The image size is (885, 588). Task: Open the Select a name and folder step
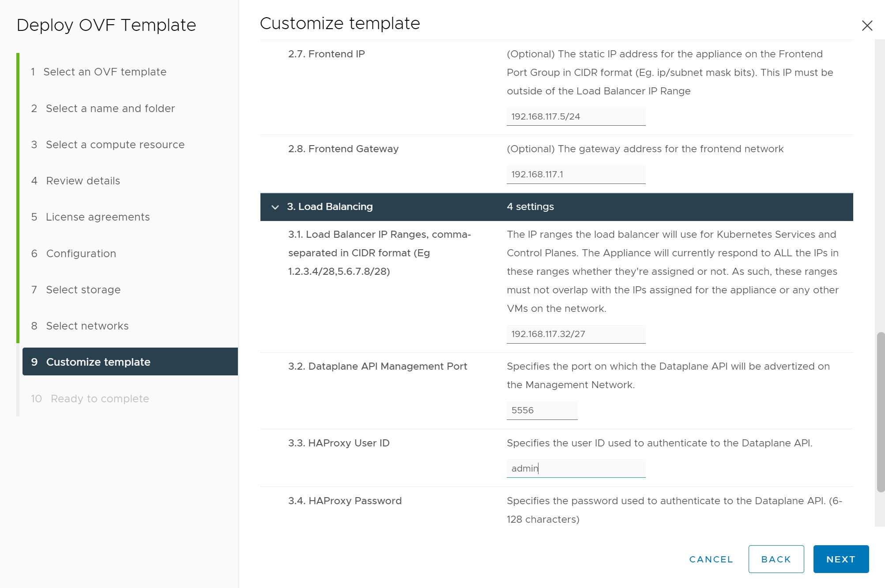click(x=110, y=109)
